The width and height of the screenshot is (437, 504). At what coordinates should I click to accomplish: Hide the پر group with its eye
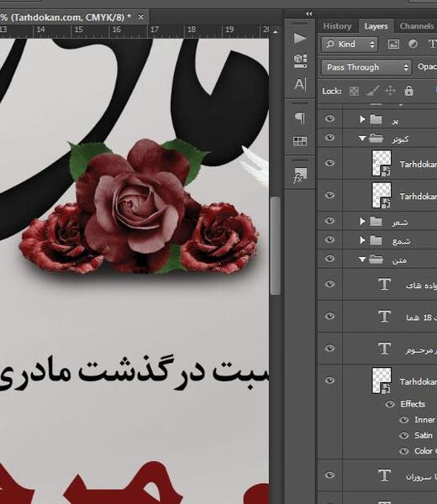(x=329, y=118)
